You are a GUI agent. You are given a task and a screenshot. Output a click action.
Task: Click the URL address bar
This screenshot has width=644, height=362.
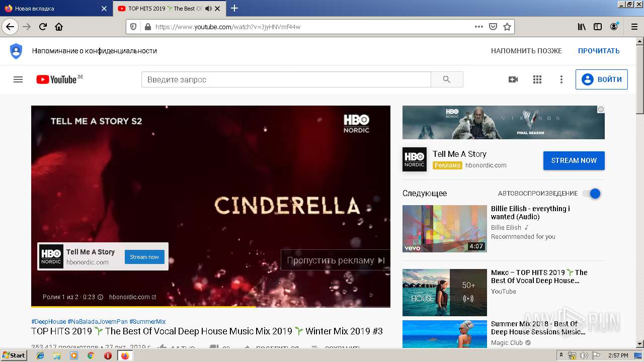pos(312,27)
